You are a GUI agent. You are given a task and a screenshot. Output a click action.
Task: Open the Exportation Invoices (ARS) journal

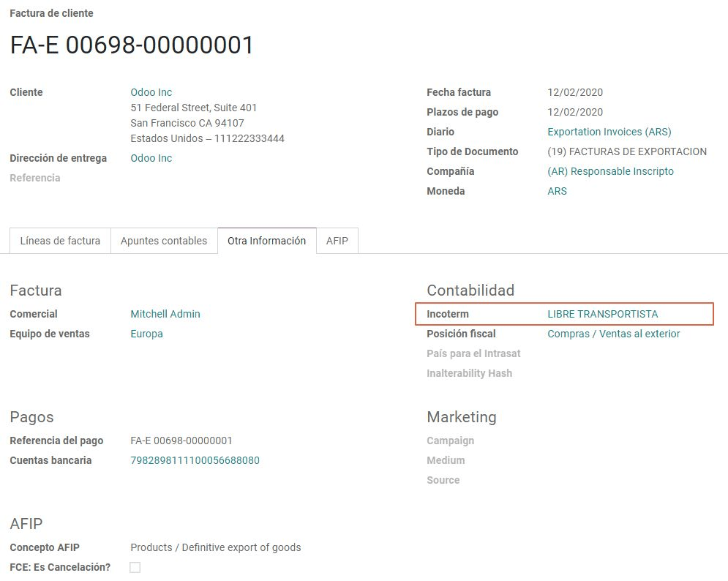pyautogui.click(x=609, y=132)
